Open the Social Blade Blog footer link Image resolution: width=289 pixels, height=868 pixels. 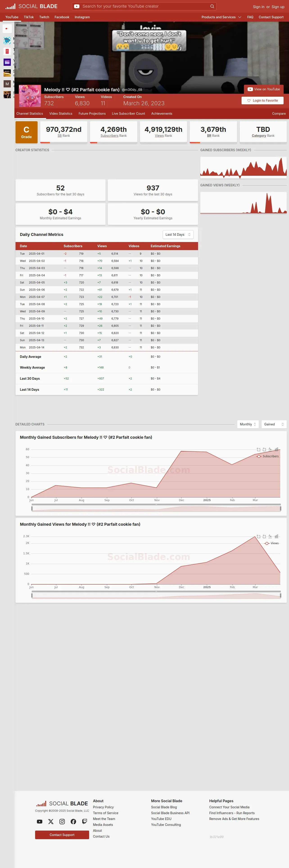pyautogui.click(x=164, y=807)
